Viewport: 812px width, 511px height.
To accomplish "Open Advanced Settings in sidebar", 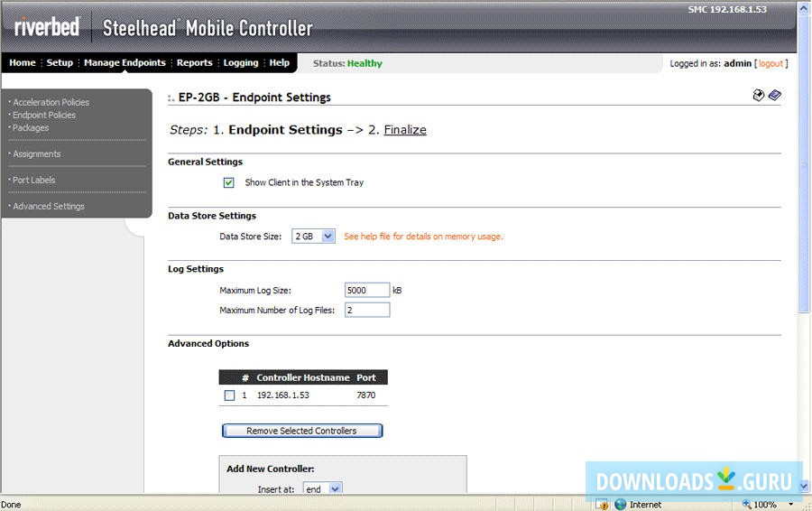I will click(49, 206).
